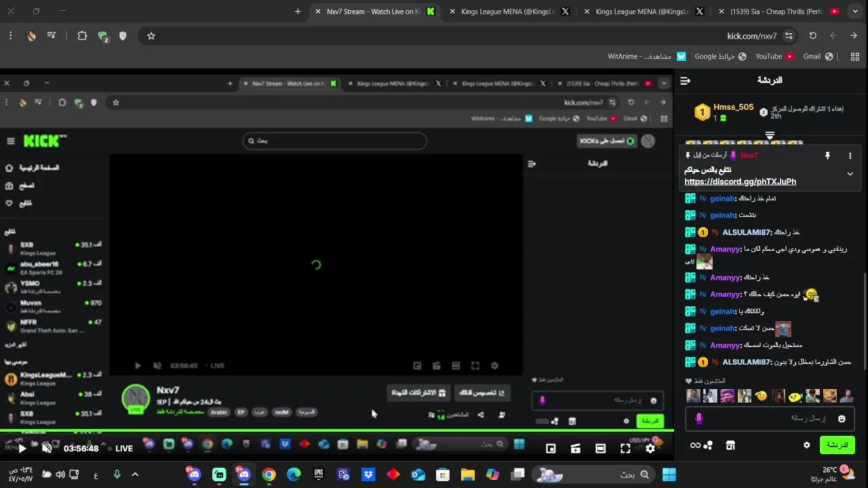Image resolution: width=868 pixels, height=488 pixels.
Task: Open the pinned message more options menu
Action: pyautogui.click(x=850, y=156)
